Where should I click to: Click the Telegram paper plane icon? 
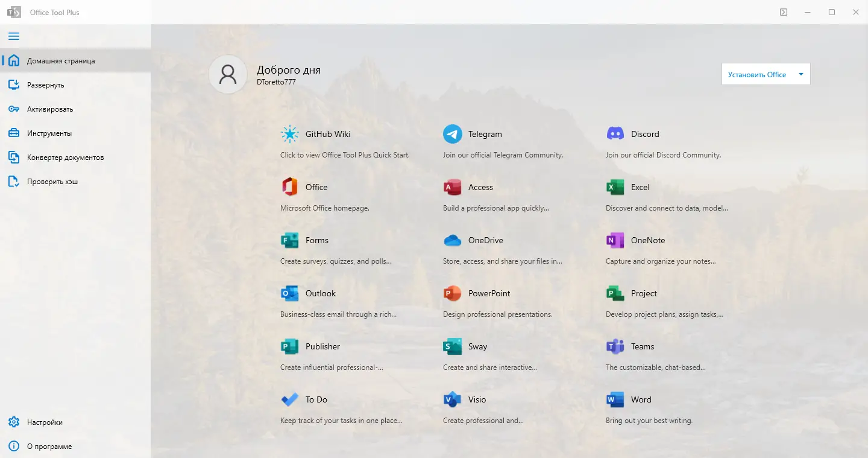453,134
